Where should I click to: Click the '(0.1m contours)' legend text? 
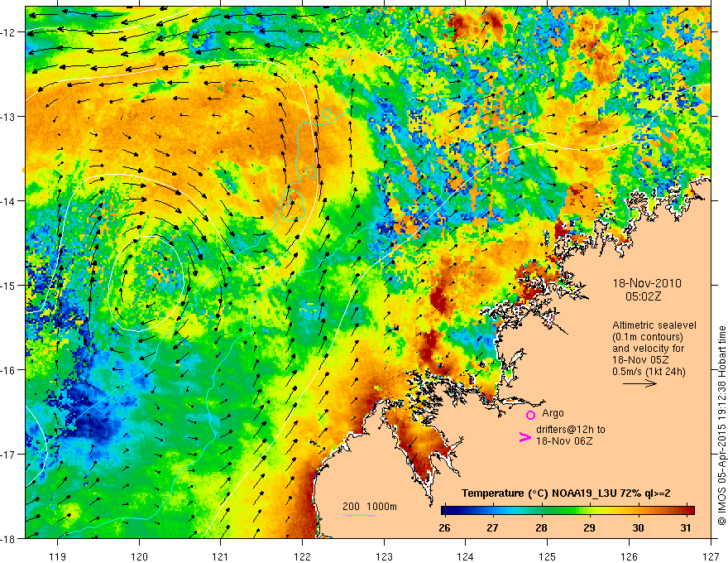click(648, 337)
